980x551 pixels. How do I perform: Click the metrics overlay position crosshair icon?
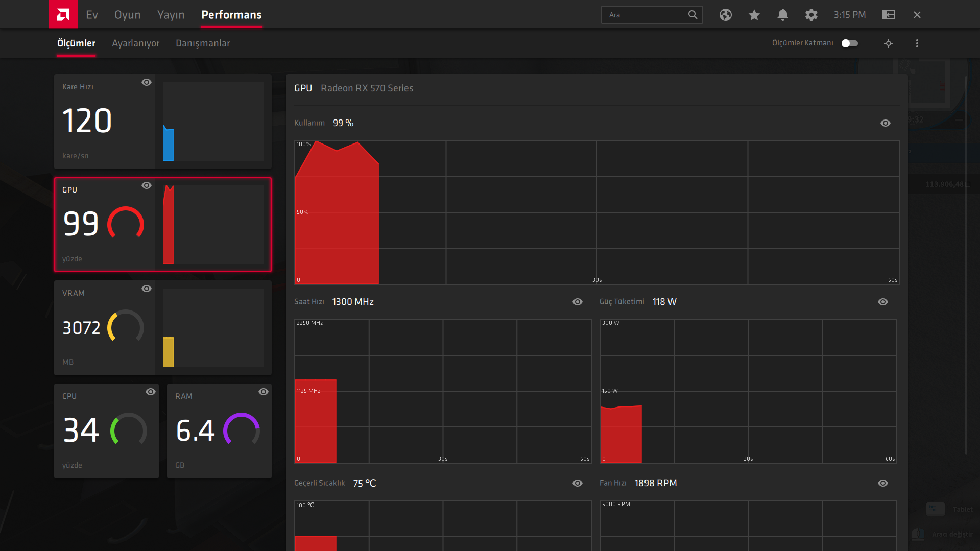[x=889, y=43]
